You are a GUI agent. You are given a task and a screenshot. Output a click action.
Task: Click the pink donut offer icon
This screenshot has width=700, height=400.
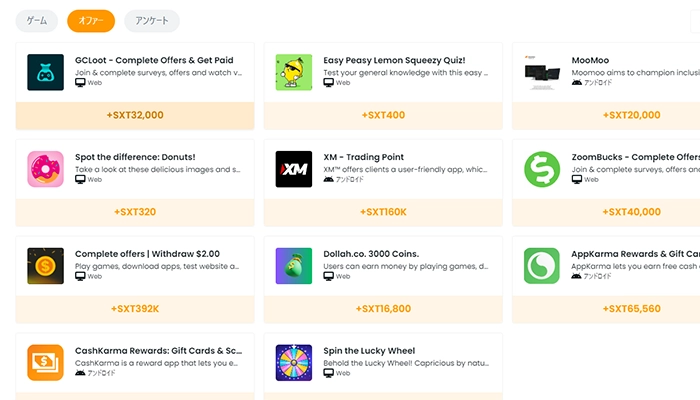tap(46, 169)
